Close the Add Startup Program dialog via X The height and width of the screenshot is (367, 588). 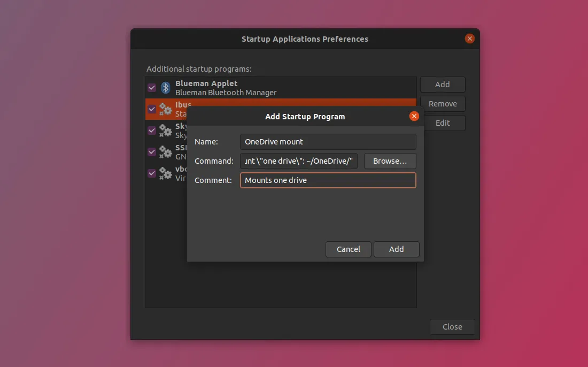(414, 116)
